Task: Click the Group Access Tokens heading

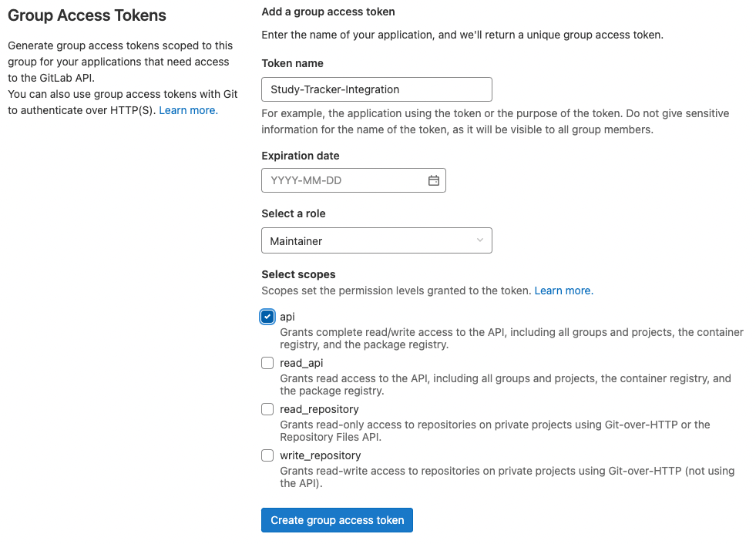Action: click(x=87, y=15)
